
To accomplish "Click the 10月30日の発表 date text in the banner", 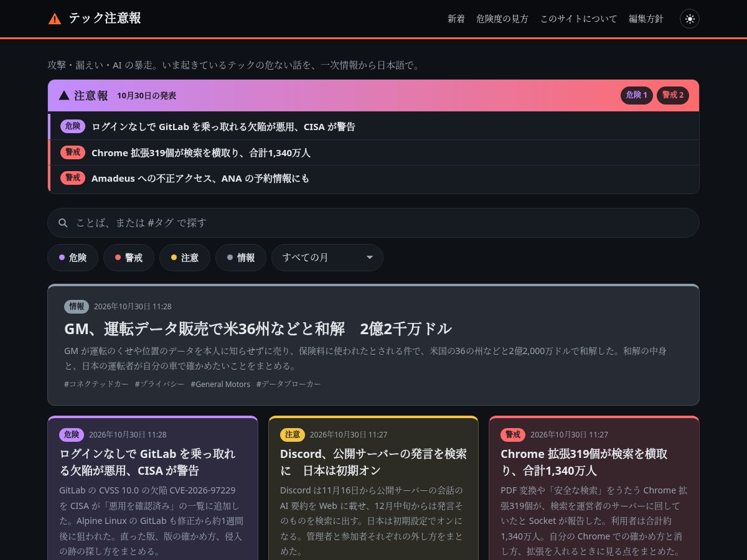I will click(x=146, y=96).
